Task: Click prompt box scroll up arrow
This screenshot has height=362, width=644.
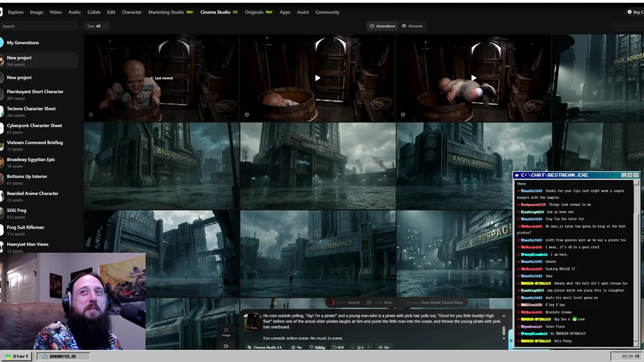Action: (504, 316)
